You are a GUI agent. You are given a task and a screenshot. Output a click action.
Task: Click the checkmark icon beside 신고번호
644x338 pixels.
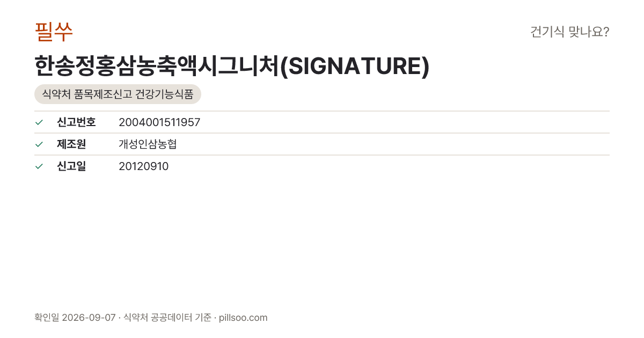tap(39, 122)
